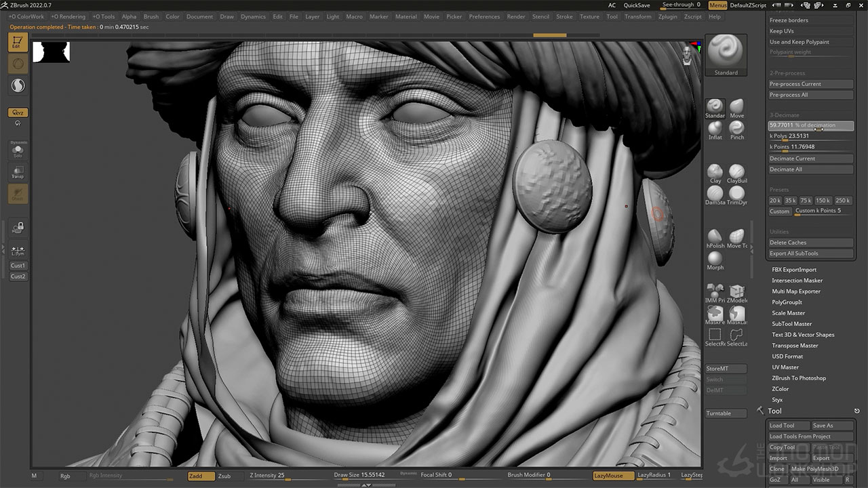
Task: Activate the ZModeler brush
Action: click(736, 291)
